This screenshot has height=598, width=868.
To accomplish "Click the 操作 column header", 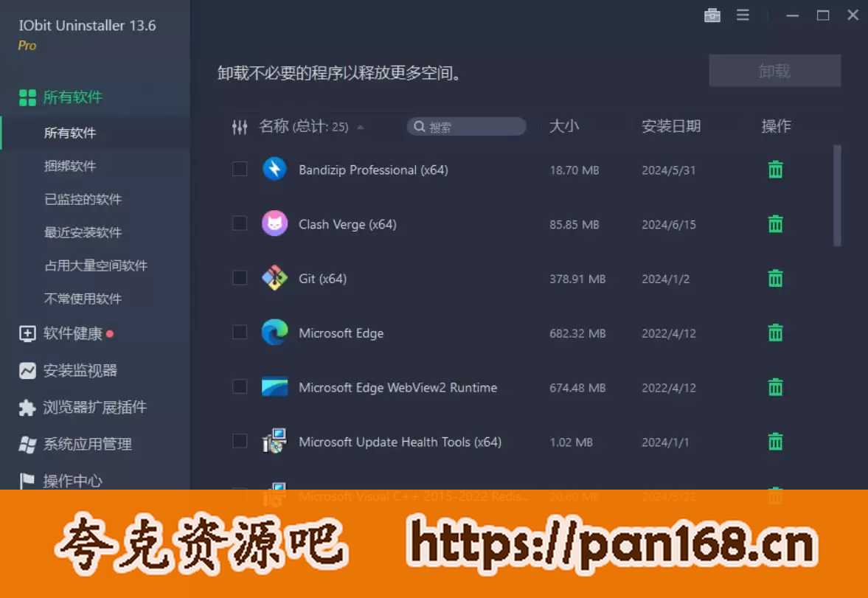I will coord(776,126).
